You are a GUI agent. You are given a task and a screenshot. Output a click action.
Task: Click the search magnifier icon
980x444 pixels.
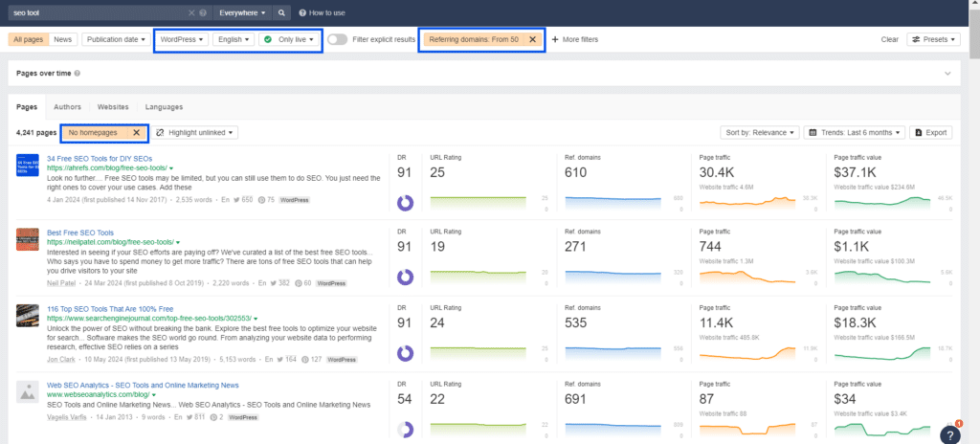tap(282, 12)
